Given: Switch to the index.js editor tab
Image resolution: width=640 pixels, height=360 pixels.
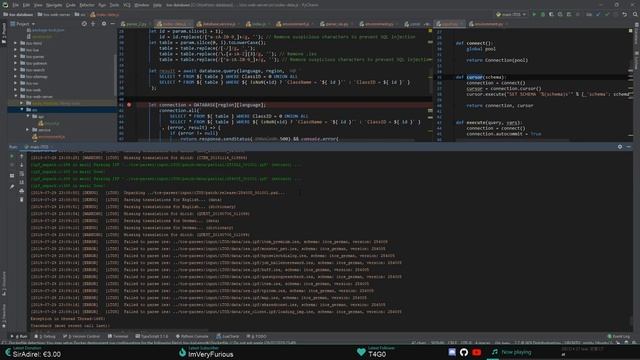Looking at the screenshot, I should pos(259,24).
